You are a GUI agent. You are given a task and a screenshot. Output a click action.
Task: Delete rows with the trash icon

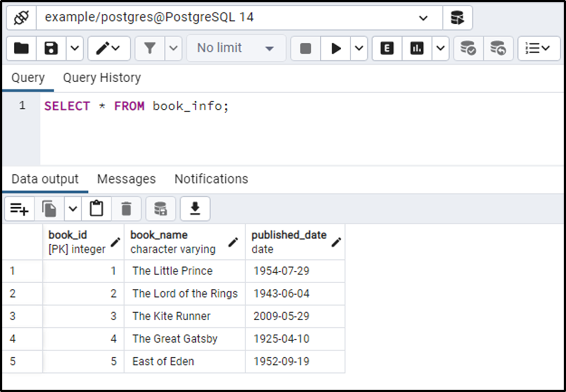click(x=126, y=208)
